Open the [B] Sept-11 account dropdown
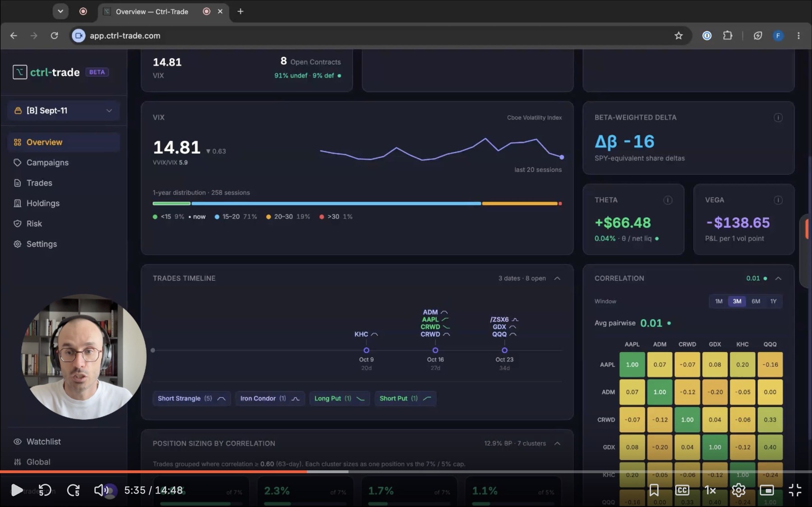 63,111
